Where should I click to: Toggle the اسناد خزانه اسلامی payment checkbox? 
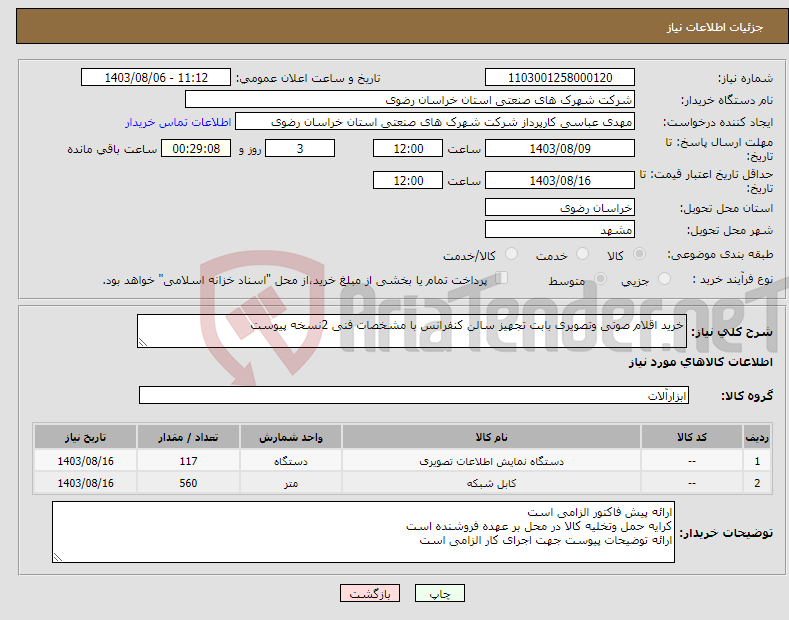click(x=502, y=277)
